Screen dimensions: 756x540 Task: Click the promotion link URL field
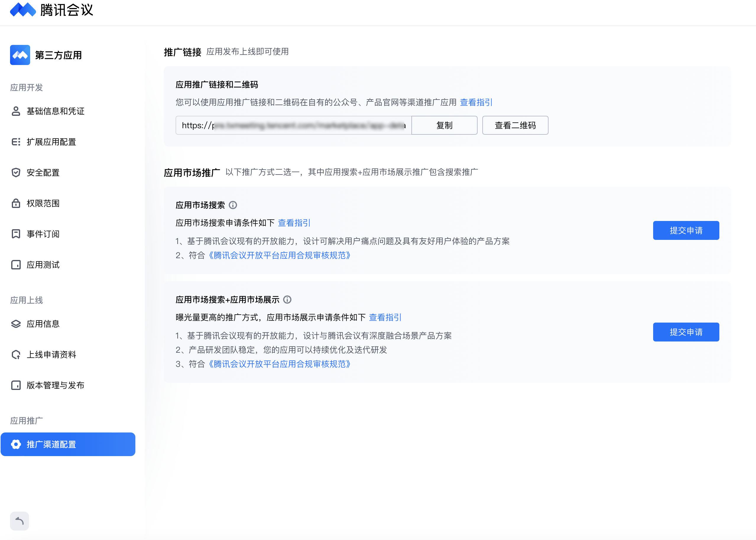[x=294, y=125]
